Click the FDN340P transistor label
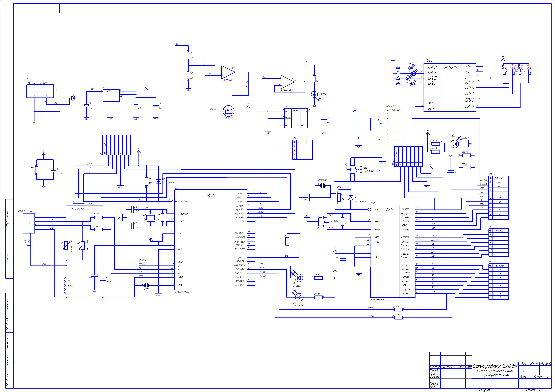Viewport: 555px width, 392px height. (229, 118)
